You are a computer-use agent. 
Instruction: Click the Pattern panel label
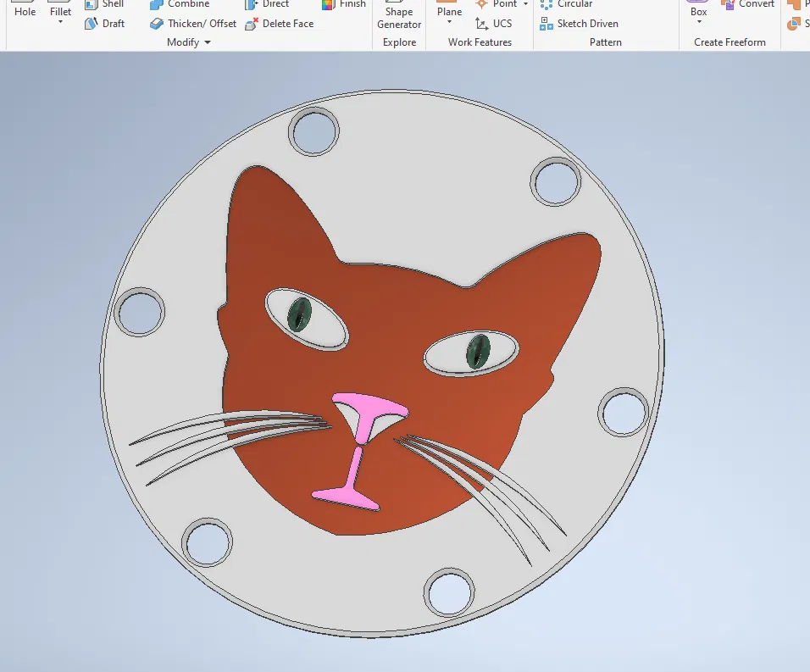click(606, 42)
